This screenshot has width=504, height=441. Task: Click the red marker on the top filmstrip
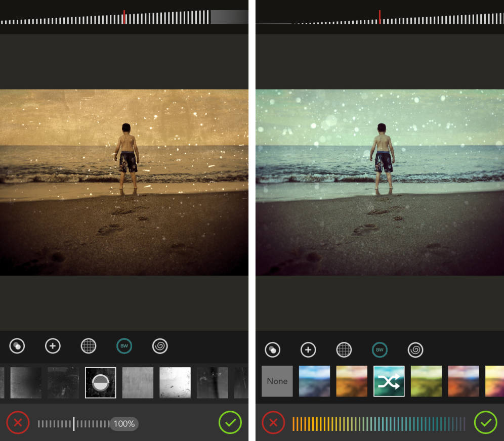point(125,17)
